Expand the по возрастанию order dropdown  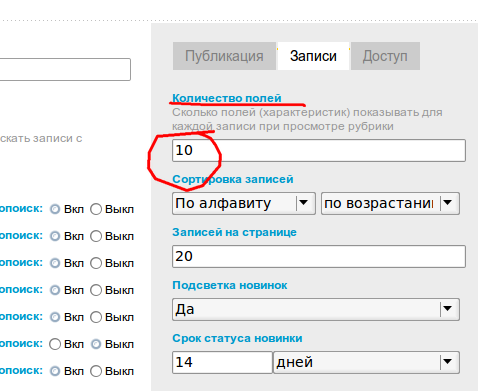[390, 203]
